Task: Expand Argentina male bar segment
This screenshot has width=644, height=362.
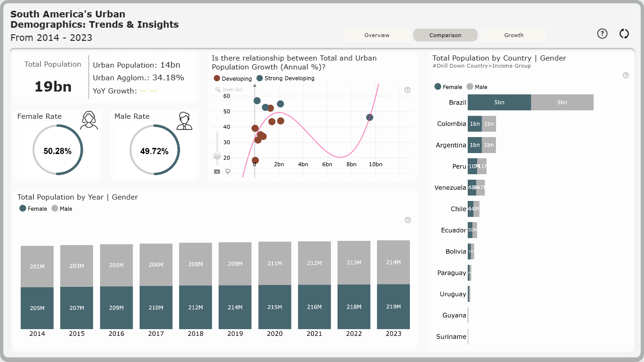Action: click(489, 145)
